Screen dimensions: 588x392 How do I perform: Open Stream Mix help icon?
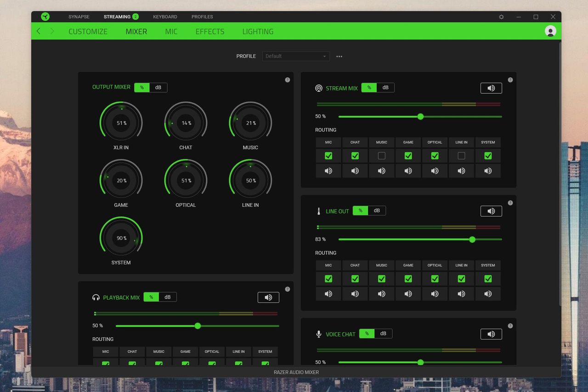pyautogui.click(x=510, y=80)
